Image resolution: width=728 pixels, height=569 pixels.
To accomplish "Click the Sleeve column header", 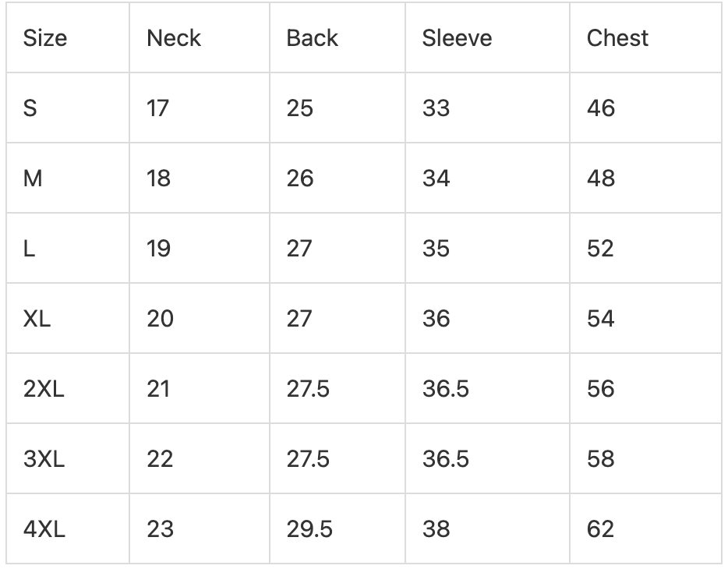I will coord(457,38).
